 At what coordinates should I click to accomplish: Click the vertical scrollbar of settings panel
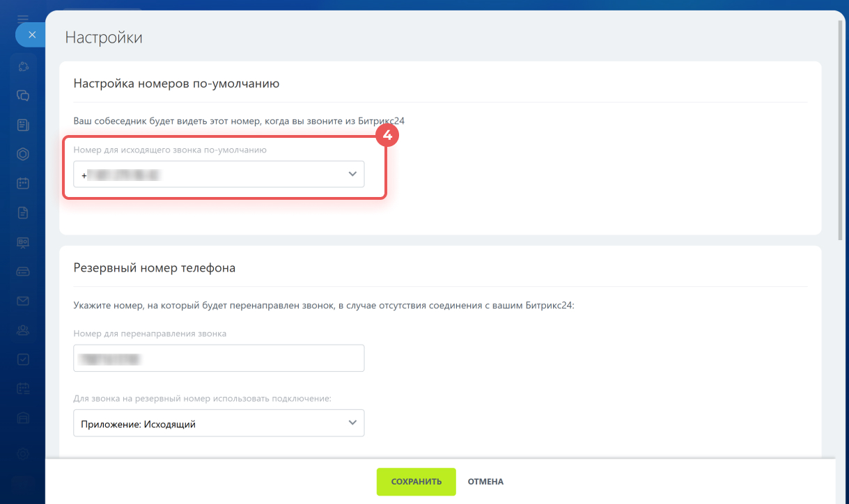pyautogui.click(x=841, y=139)
